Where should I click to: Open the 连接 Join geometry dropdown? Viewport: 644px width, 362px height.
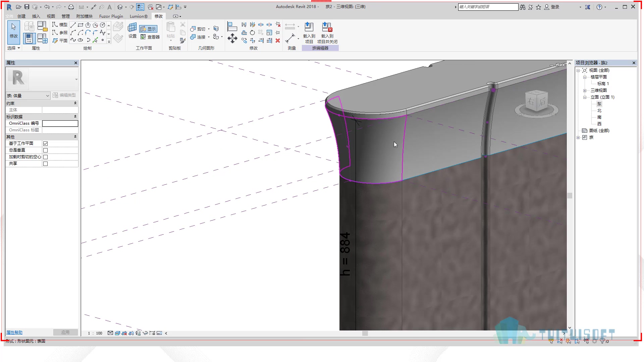(x=209, y=37)
